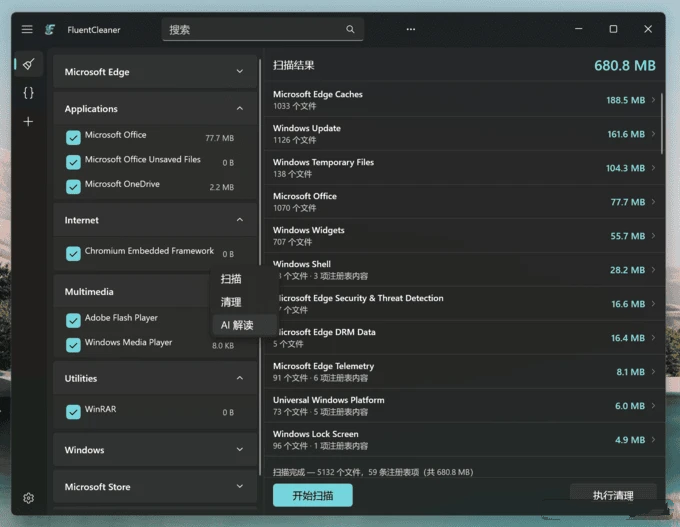Image resolution: width=680 pixels, height=527 pixels.
Task: Click the Multimedia section header
Action: click(132, 291)
